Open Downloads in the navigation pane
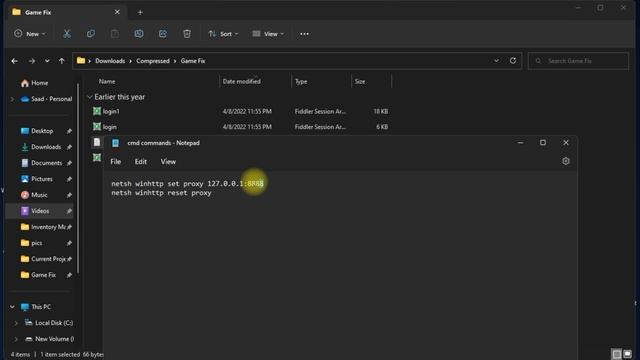 [46, 147]
